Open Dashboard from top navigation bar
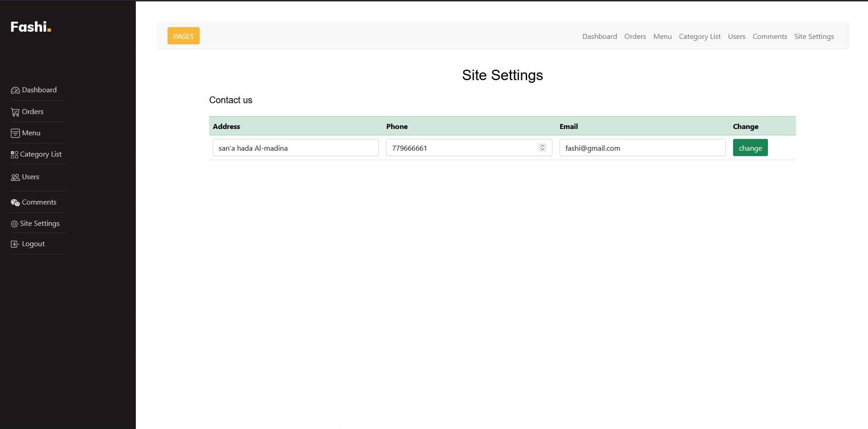Image resolution: width=868 pixels, height=429 pixels. (599, 36)
